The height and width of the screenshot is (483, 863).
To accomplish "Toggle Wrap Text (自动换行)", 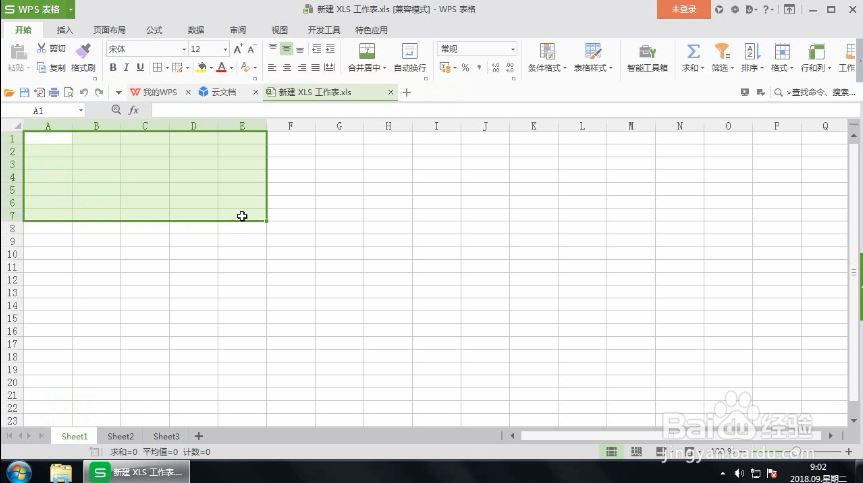I will click(x=410, y=57).
